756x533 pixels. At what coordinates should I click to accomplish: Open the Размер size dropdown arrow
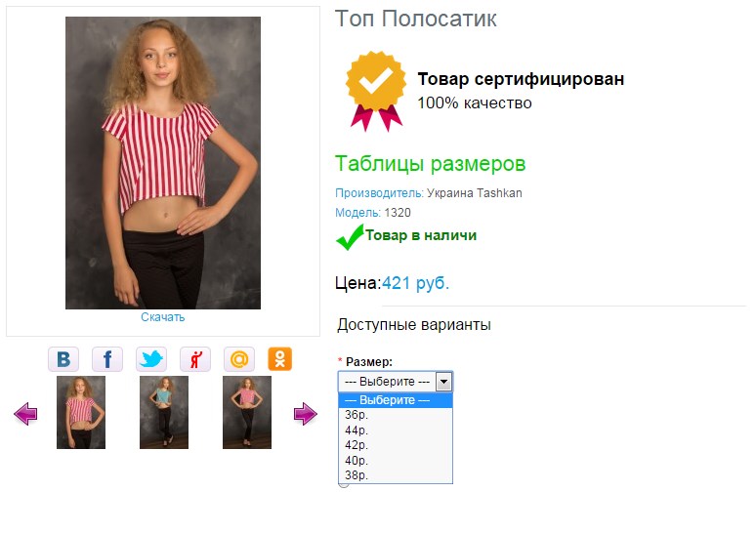[443, 382]
